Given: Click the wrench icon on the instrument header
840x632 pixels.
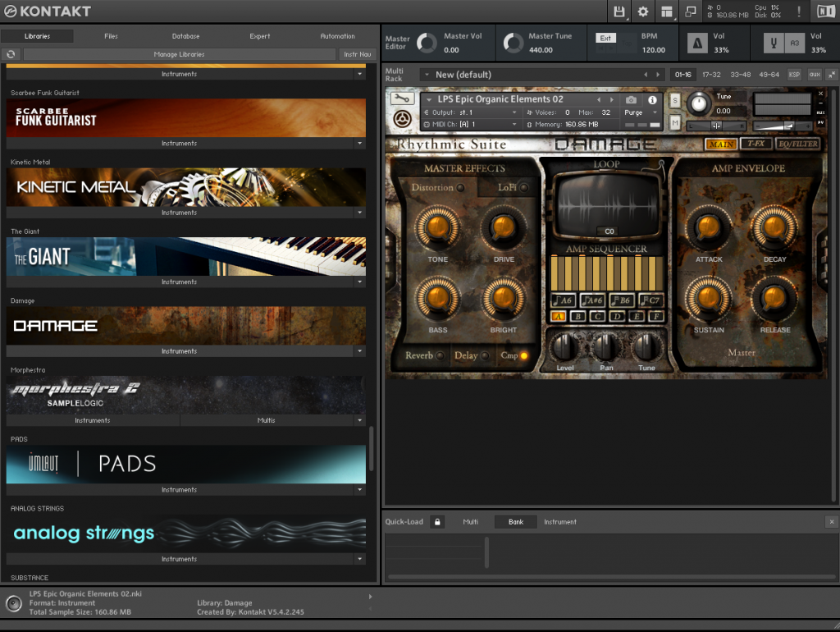Looking at the screenshot, I should [x=401, y=98].
